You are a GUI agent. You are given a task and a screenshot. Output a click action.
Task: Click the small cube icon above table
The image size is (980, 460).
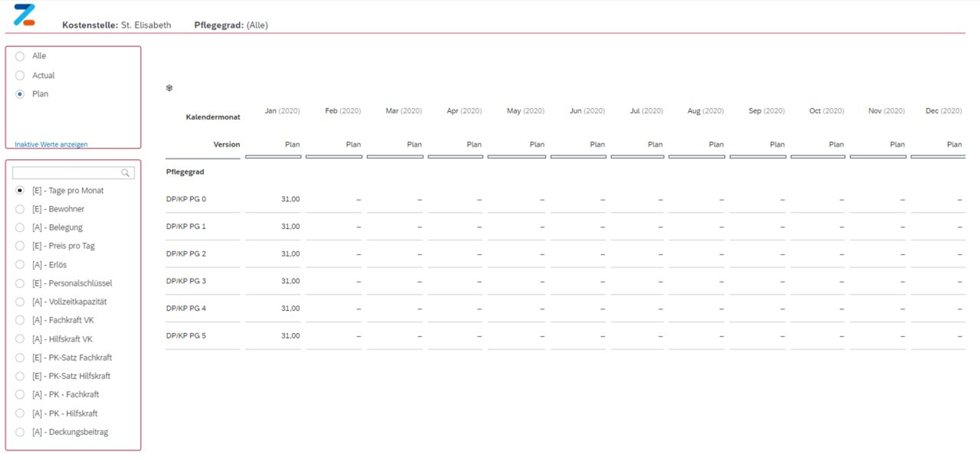[x=169, y=88]
